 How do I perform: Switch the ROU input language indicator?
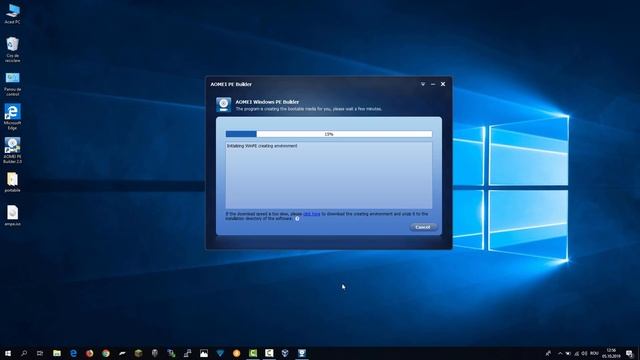tap(594, 353)
